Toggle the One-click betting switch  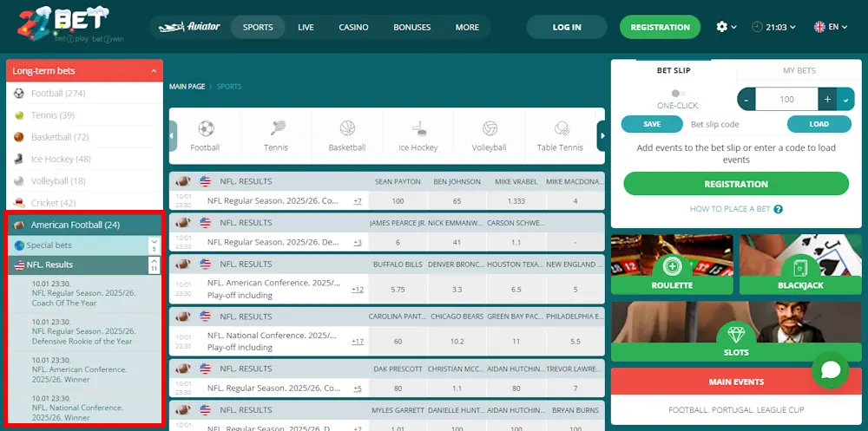pyautogui.click(x=678, y=94)
